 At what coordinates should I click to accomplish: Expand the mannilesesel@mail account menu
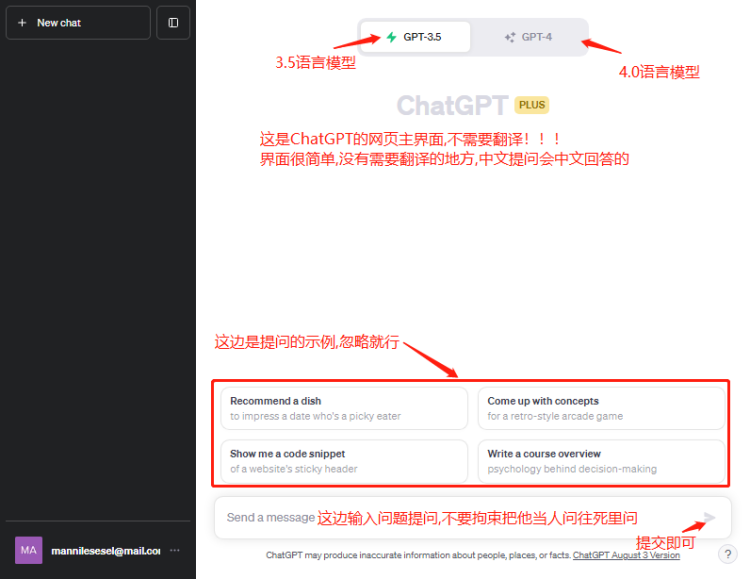pyautogui.click(x=105, y=550)
